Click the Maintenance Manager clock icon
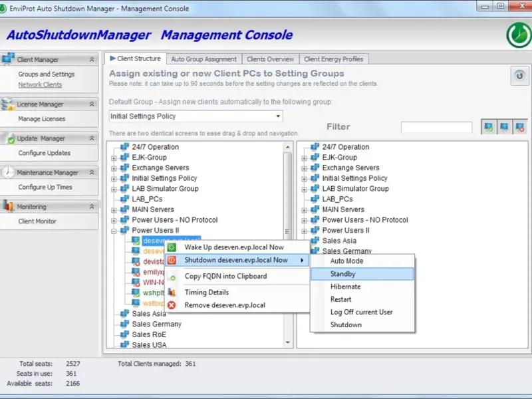The height and width of the screenshot is (399, 532). [x=8, y=172]
